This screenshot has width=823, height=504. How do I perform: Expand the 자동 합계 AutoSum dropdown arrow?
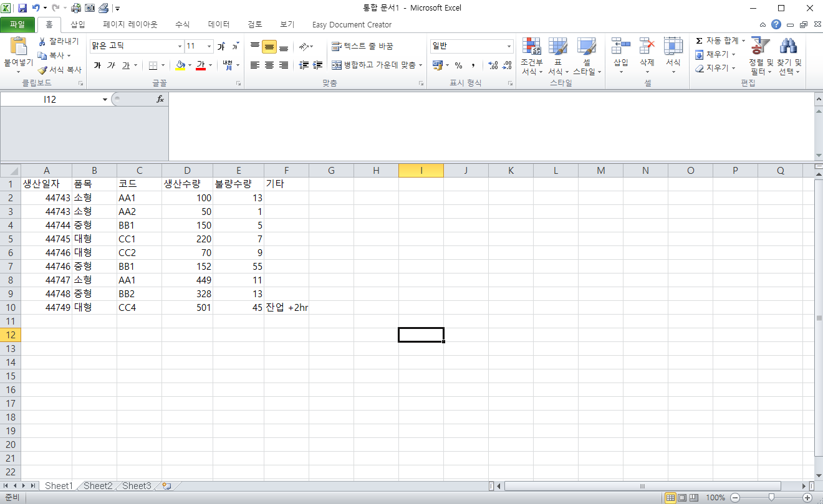tap(743, 41)
